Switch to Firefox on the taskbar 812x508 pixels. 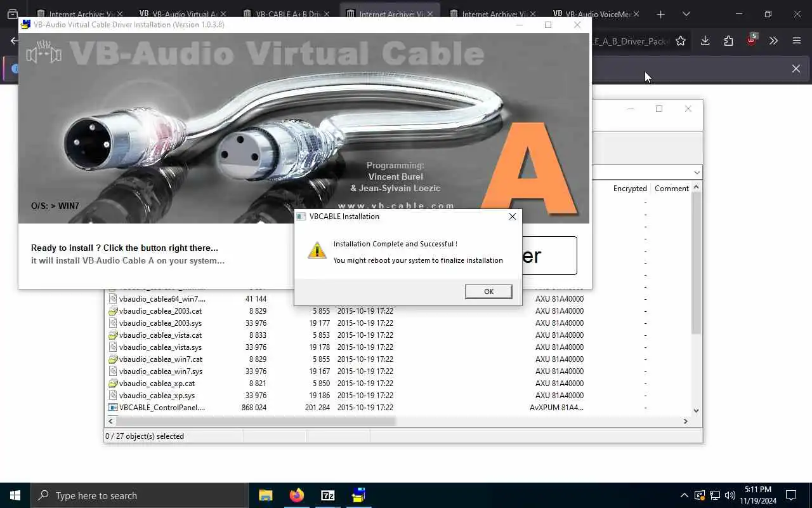tap(297, 495)
